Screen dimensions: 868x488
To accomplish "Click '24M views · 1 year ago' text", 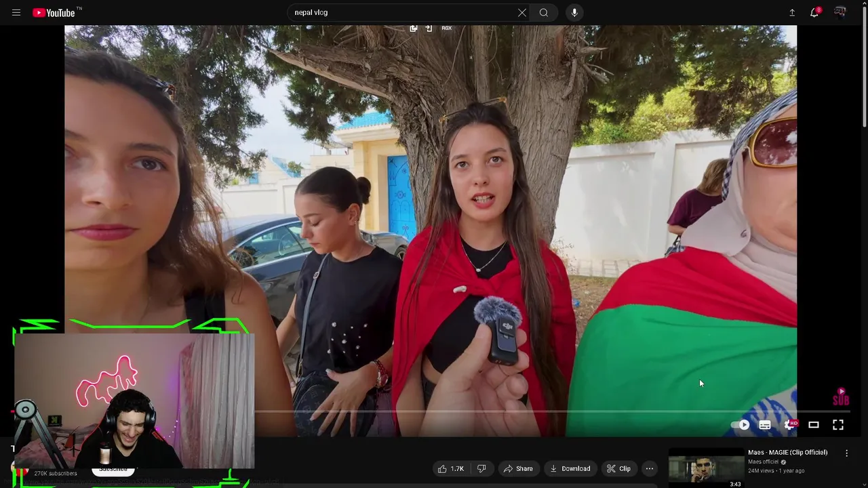I will (776, 470).
